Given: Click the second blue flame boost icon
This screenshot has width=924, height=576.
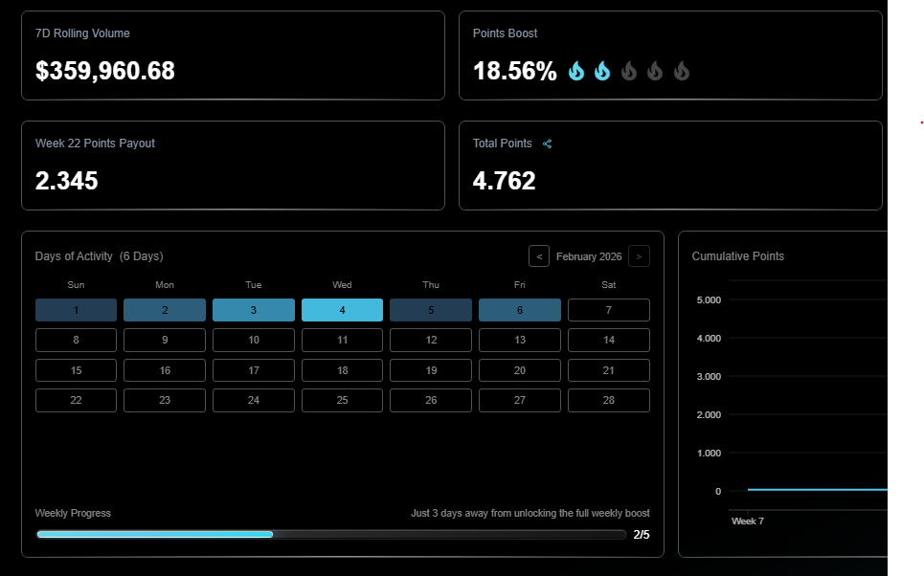Looking at the screenshot, I should (x=602, y=70).
